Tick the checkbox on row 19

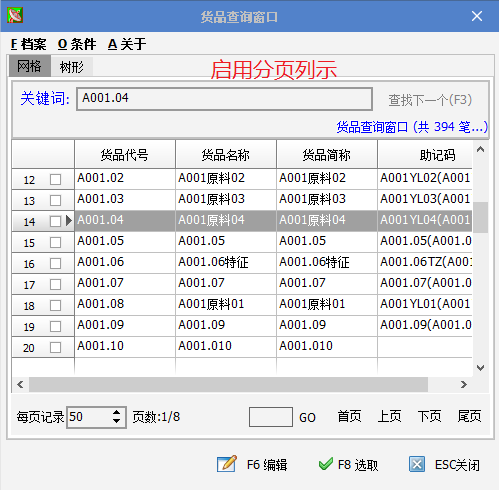[55, 326]
